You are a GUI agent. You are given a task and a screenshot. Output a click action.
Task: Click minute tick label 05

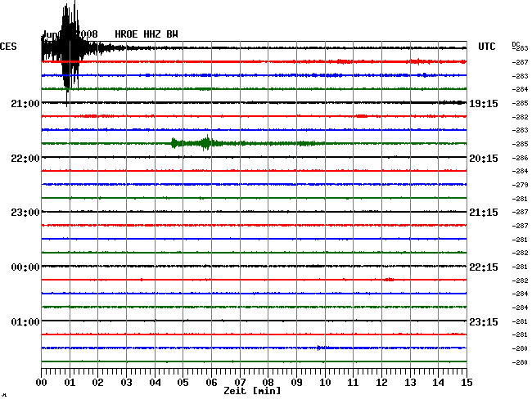183,383
